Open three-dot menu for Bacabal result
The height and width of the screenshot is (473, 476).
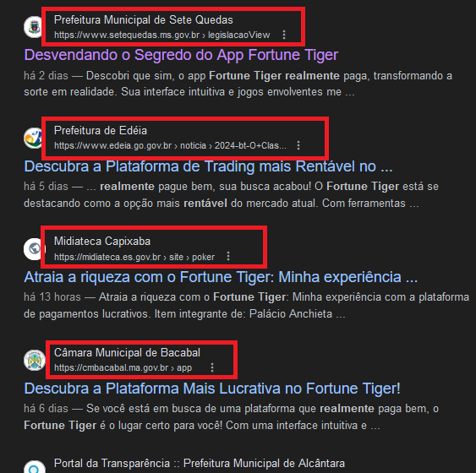click(212, 367)
